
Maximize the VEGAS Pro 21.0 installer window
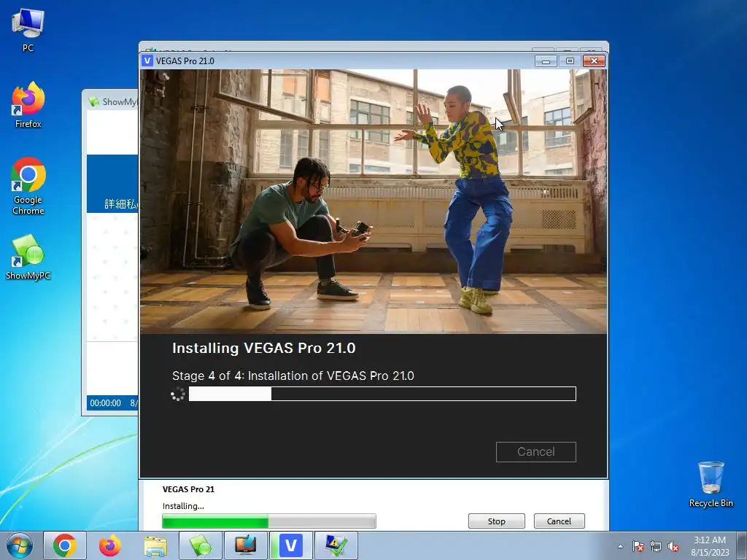tap(570, 61)
